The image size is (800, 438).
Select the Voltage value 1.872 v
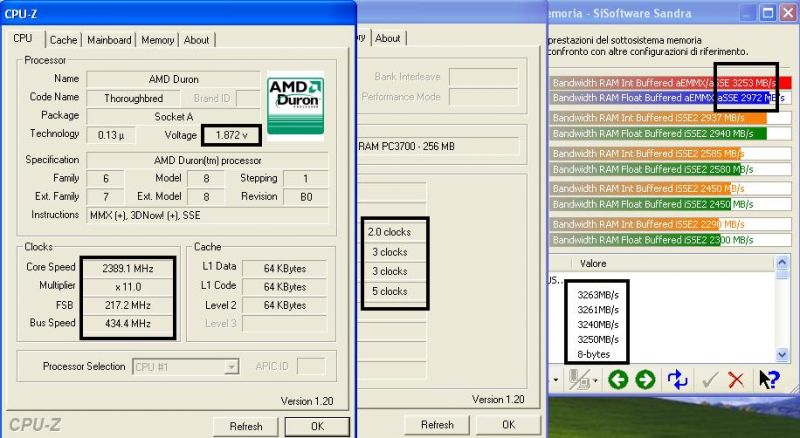231,135
